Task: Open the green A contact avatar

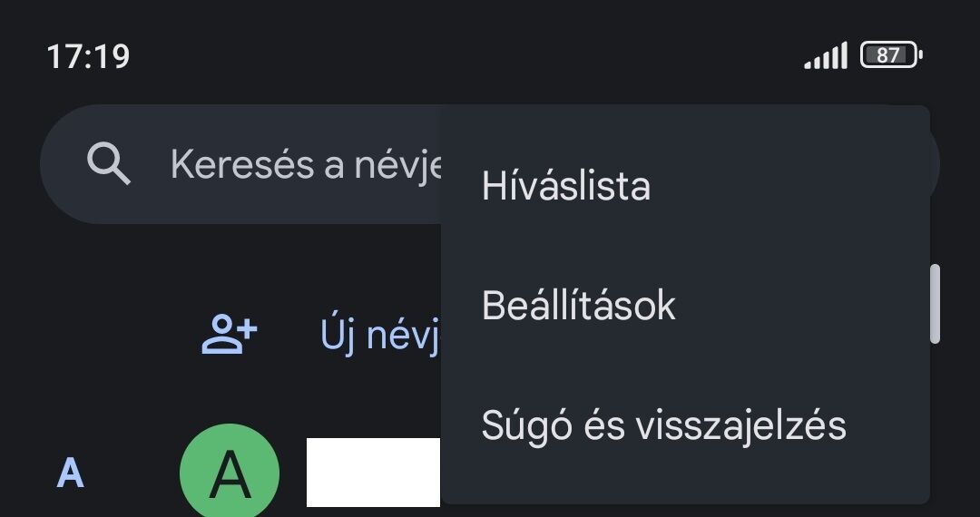Action: [230, 473]
